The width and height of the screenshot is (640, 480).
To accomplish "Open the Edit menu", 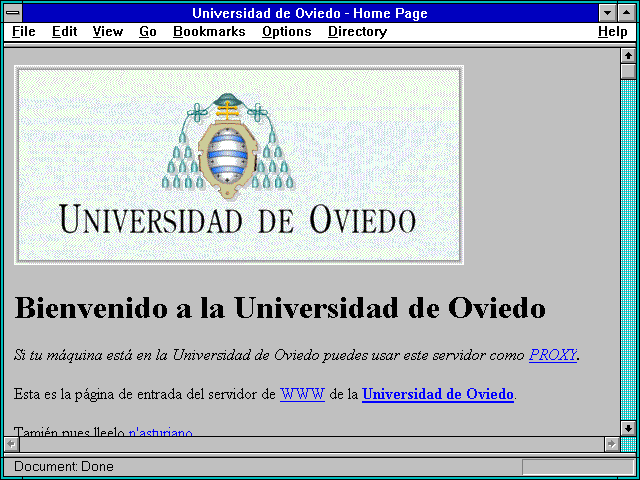I will pyautogui.click(x=64, y=32).
